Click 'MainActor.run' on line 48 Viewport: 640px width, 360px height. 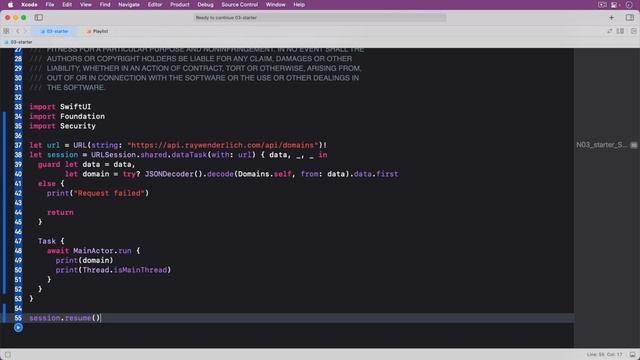click(x=102, y=251)
